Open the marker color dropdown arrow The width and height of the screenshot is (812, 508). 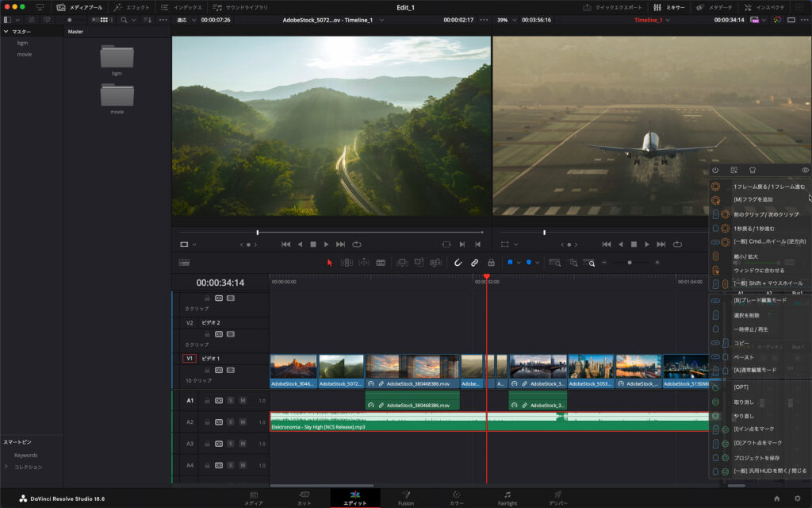538,263
